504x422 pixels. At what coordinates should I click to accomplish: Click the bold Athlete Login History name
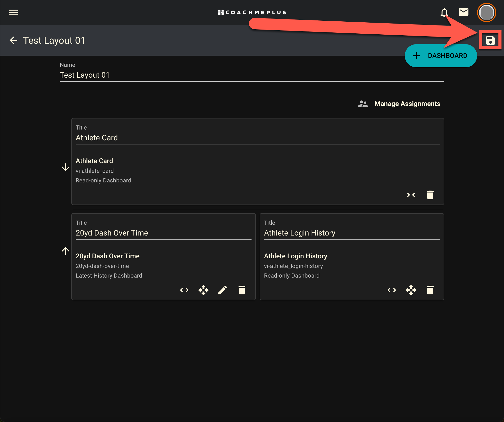pyautogui.click(x=295, y=256)
